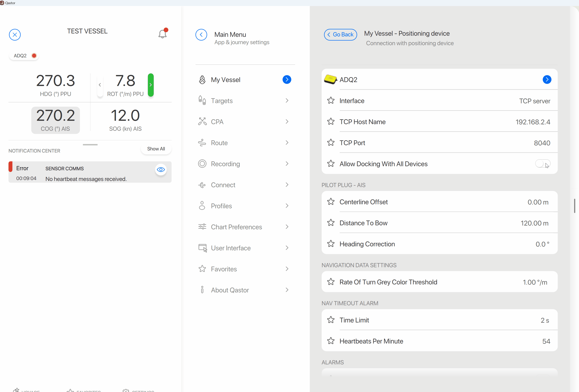
Task: Expand ADQ2 device details blue chevron
Action: click(547, 79)
